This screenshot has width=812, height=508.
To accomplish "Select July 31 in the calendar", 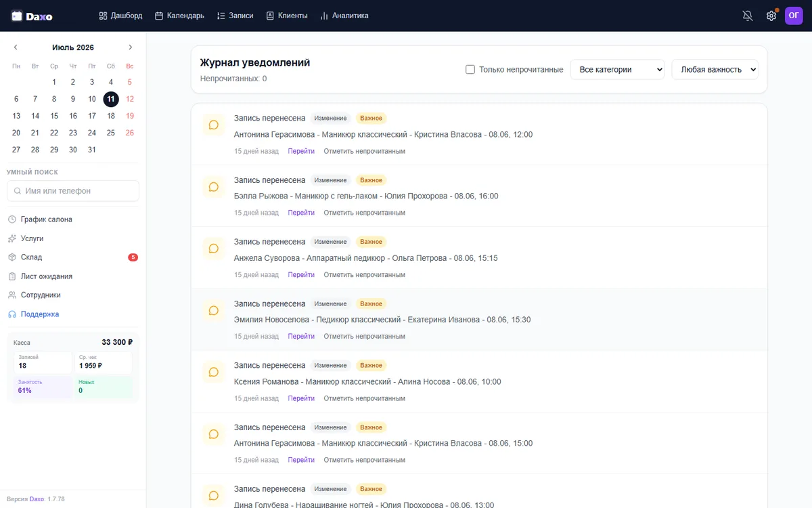I will [x=92, y=150].
